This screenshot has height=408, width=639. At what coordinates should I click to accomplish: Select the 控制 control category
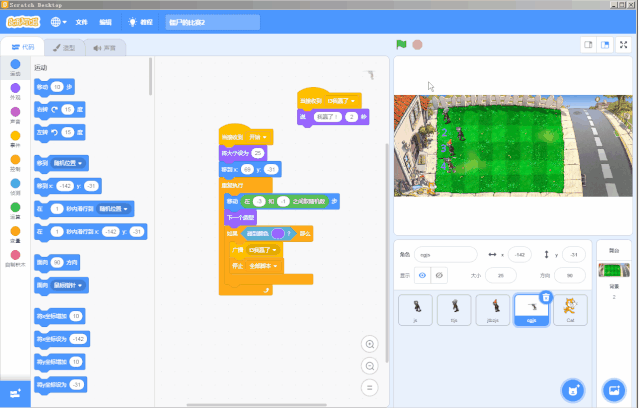pos(15,163)
